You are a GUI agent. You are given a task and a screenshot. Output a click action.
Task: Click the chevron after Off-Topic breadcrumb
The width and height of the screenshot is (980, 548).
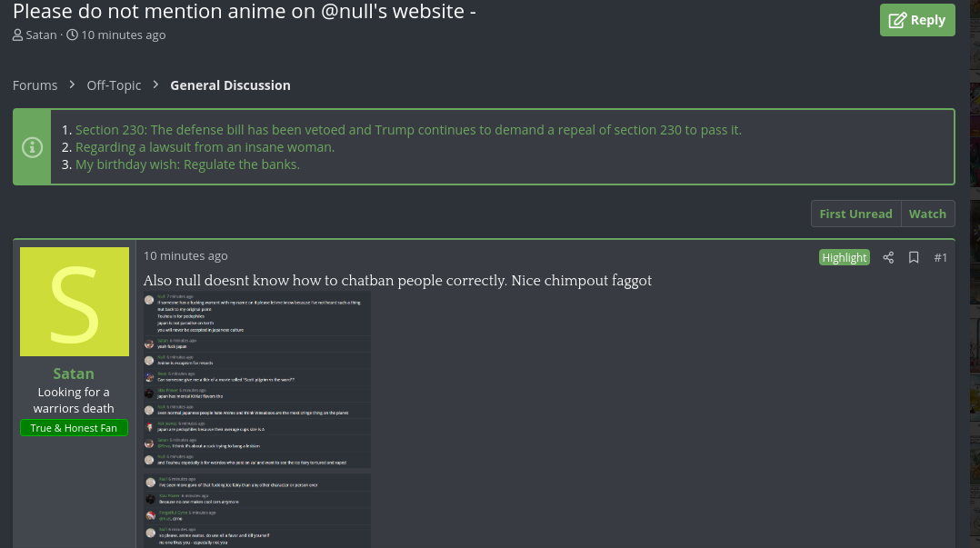[x=155, y=85]
